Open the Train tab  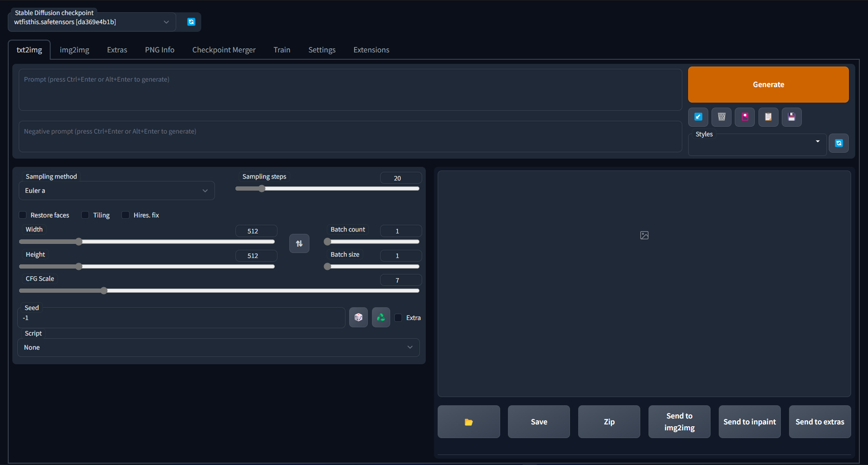[282, 50]
